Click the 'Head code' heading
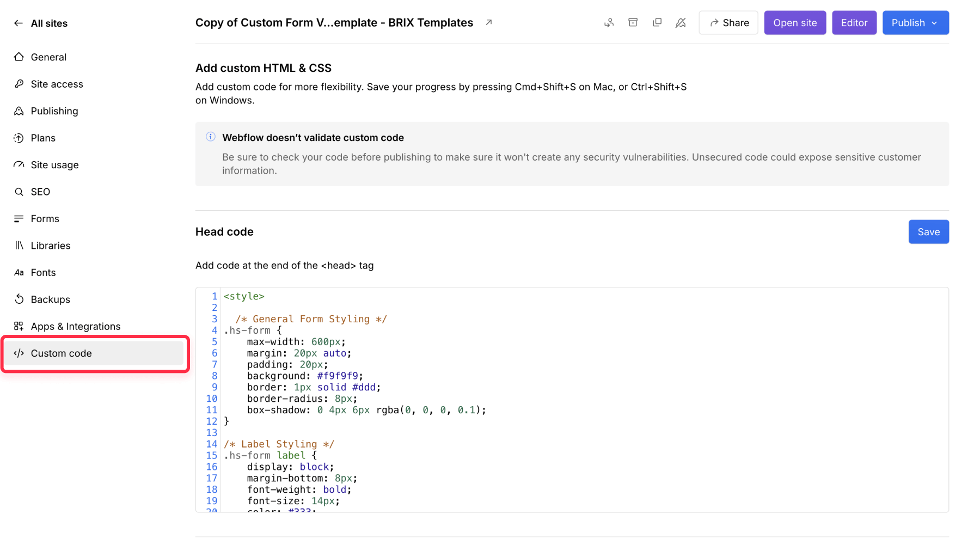Screen dimensions: 980x539 (x=224, y=232)
